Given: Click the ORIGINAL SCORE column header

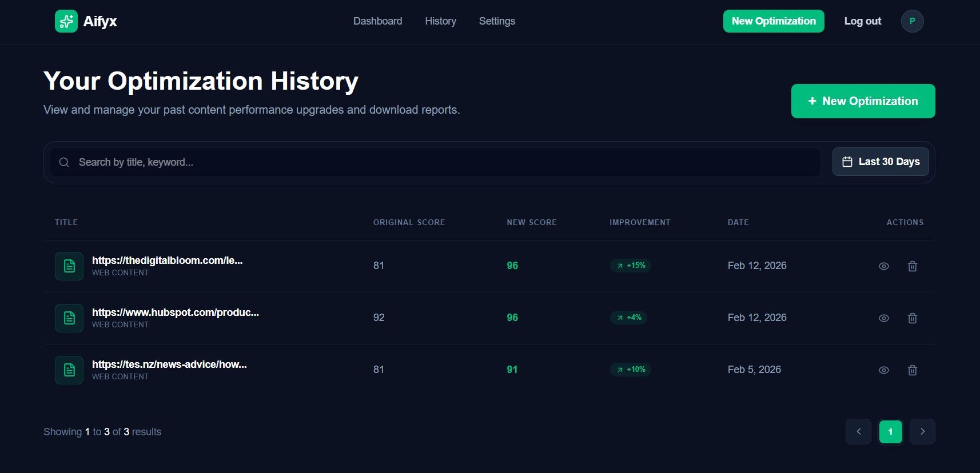Looking at the screenshot, I should tap(409, 222).
